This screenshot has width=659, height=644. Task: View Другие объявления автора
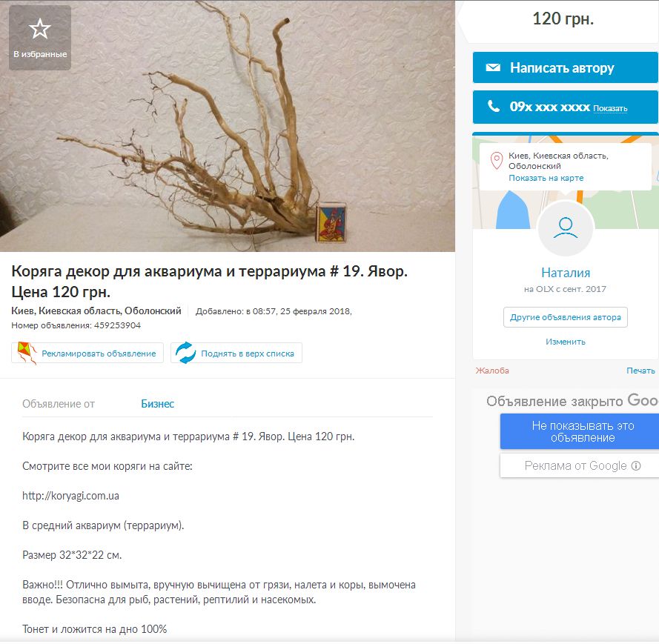click(566, 317)
